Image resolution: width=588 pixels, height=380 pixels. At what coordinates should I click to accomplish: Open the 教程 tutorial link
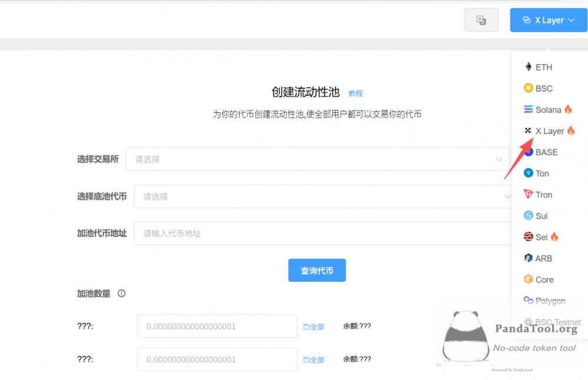click(x=356, y=93)
